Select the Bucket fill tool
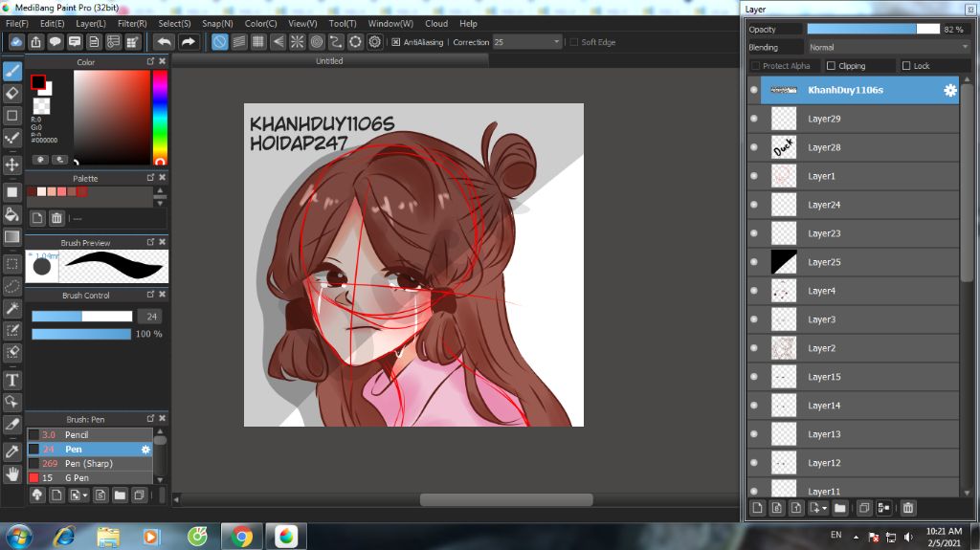The width and height of the screenshot is (980, 550). click(x=11, y=214)
